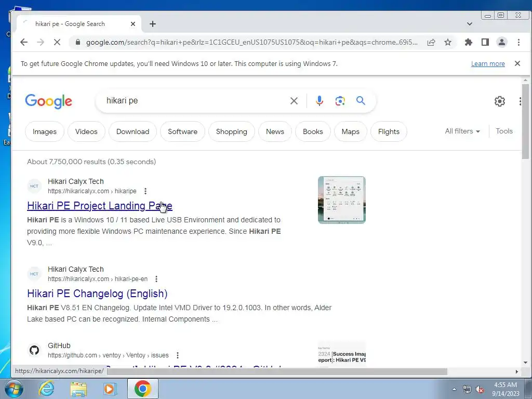This screenshot has width=532, height=399.
Task: Click the horizontal scrollbar right arrow
Action: [x=517, y=371]
